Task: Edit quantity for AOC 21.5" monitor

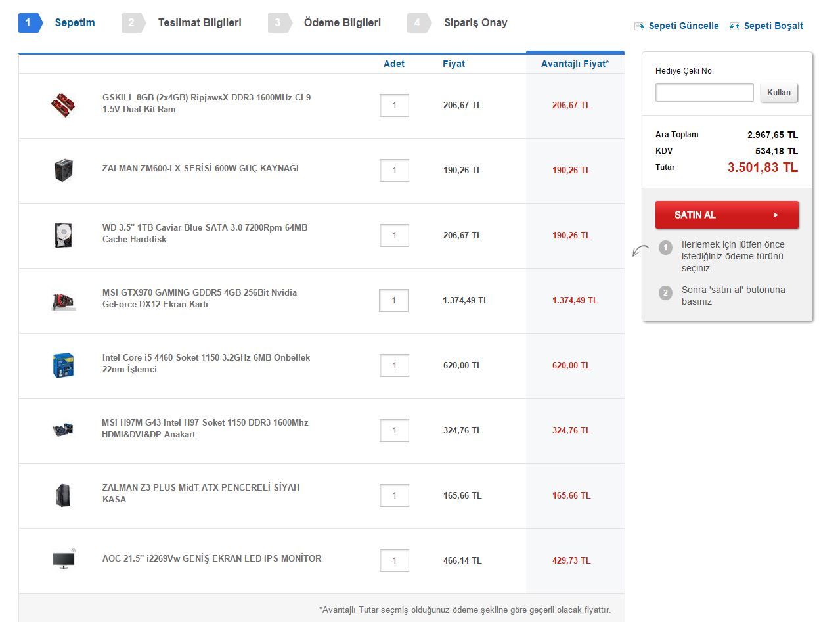Action: 394,560
